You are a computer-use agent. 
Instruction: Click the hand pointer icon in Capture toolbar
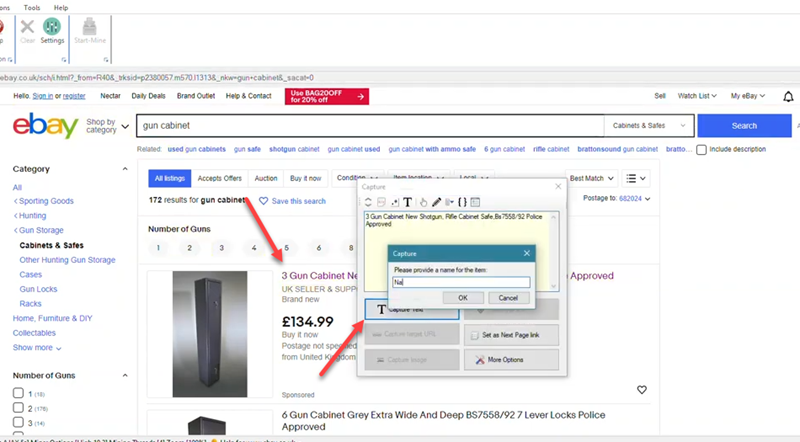tap(423, 202)
